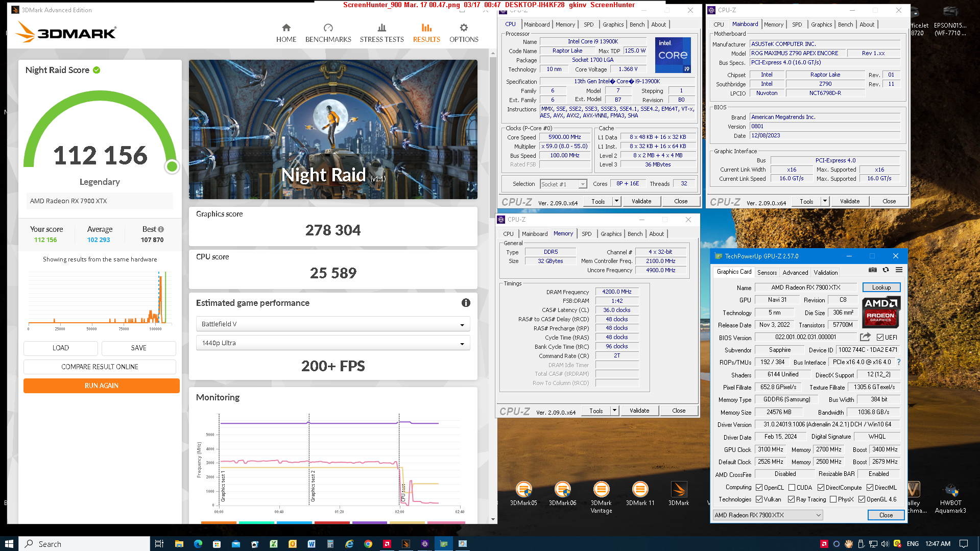Expand the Tools arrow in CPU-Z Memory window
This screenshot has height=551, width=980.
tap(614, 411)
